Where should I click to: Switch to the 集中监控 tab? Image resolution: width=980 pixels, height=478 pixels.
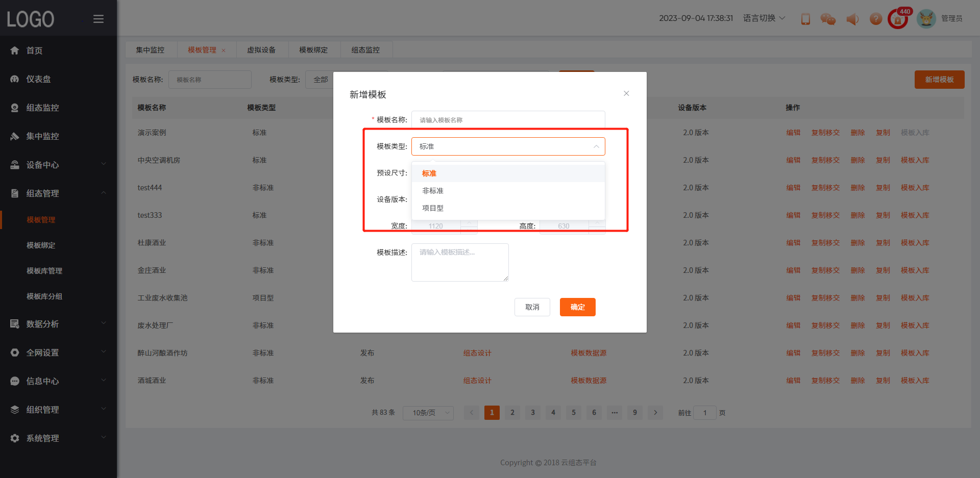(x=151, y=50)
